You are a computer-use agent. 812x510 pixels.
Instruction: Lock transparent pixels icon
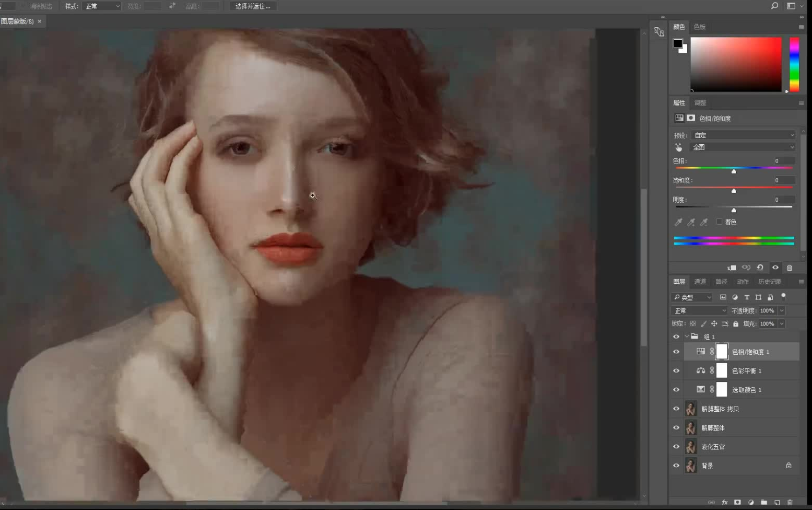(693, 324)
